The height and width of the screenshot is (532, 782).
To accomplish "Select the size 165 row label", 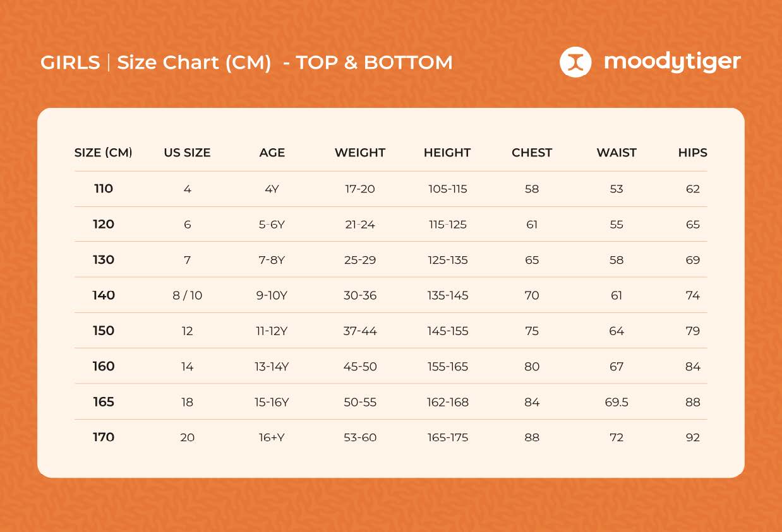I will click(x=104, y=402).
